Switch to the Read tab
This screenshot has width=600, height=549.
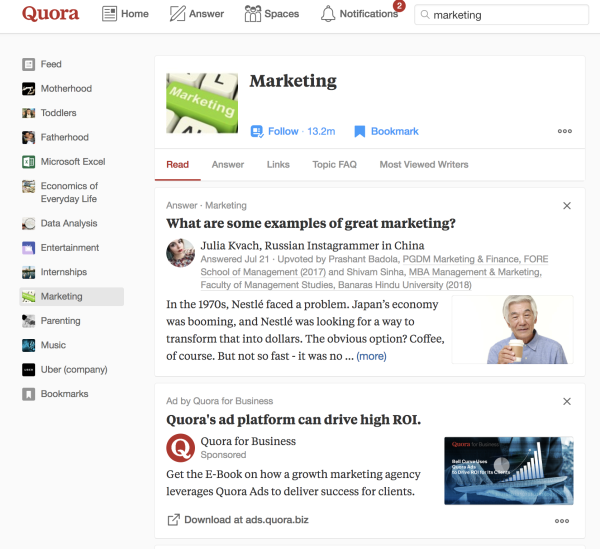coord(178,165)
